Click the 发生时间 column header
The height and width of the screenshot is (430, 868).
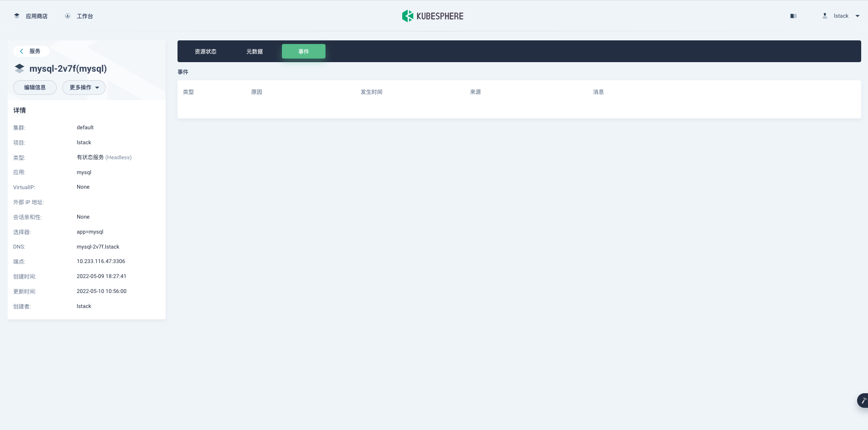point(371,92)
